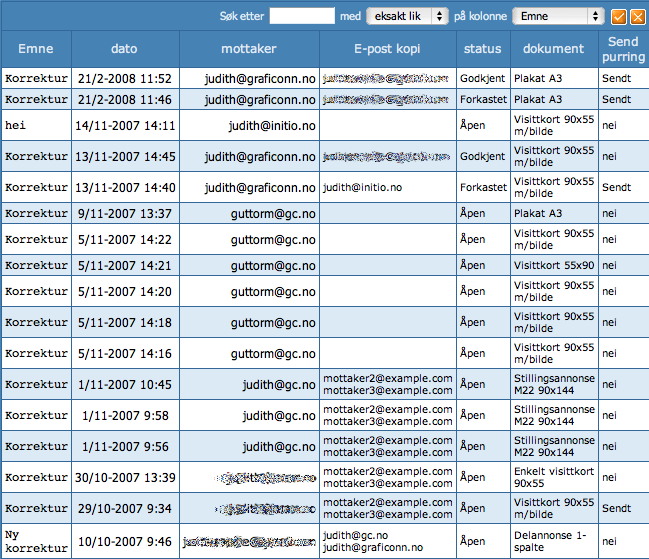This screenshot has height=559, width=649.
Task: Select the 'Visittkort 55x90' document cell
Action: click(x=553, y=265)
